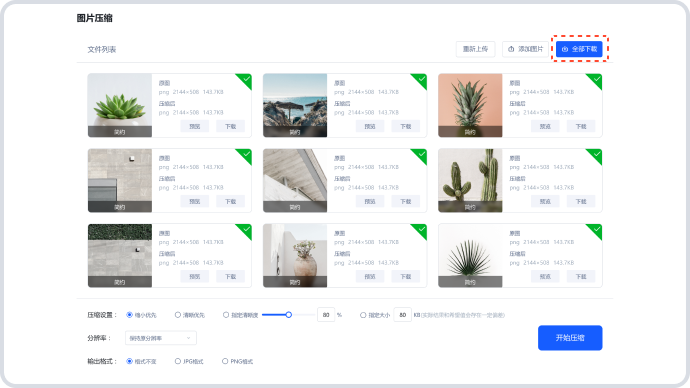Click green checkmark on spiky palm plant card

pos(596,231)
